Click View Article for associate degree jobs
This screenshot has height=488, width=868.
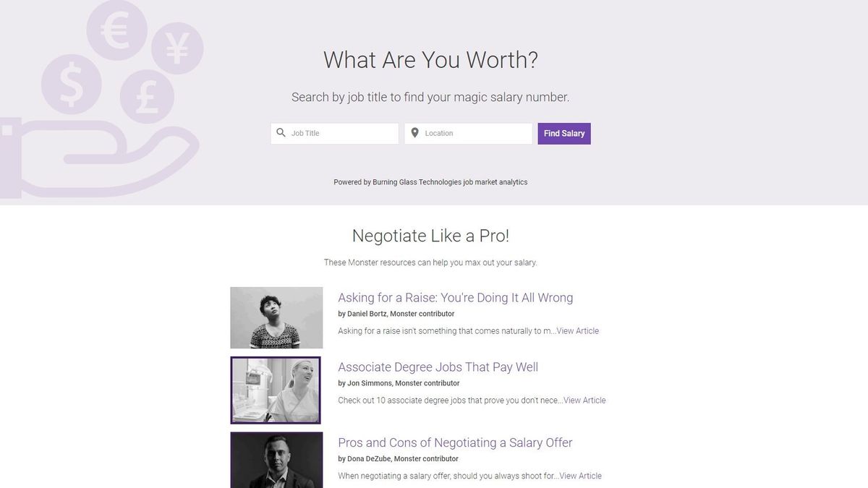[584, 400]
